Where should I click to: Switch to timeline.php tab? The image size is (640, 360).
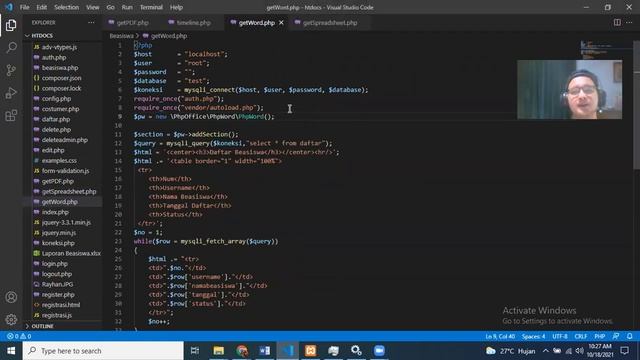[x=193, y=23]
